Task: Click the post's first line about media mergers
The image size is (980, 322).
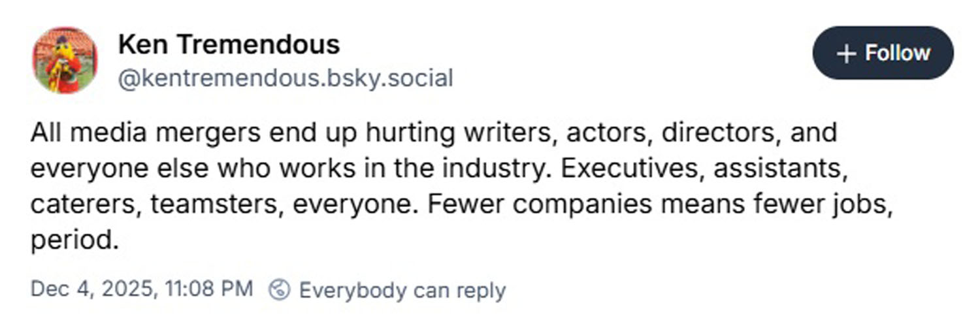Action: click(x=433, y=133)
